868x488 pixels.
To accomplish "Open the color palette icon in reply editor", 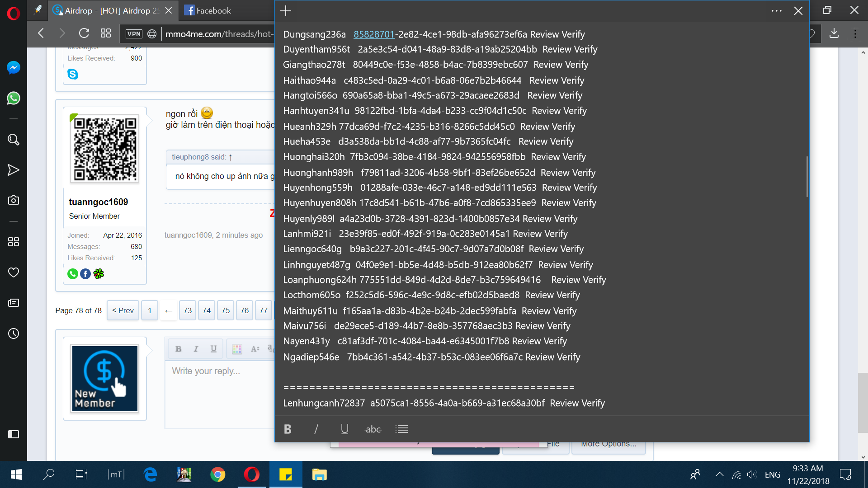I will click(237, 349).
